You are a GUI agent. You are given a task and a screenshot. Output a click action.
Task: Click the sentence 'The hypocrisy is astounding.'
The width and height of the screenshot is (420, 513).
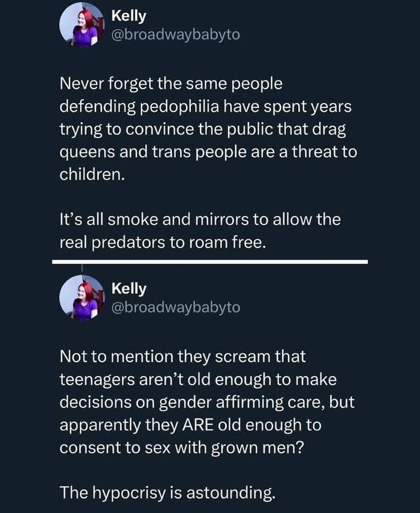click(x=167, y=492)
